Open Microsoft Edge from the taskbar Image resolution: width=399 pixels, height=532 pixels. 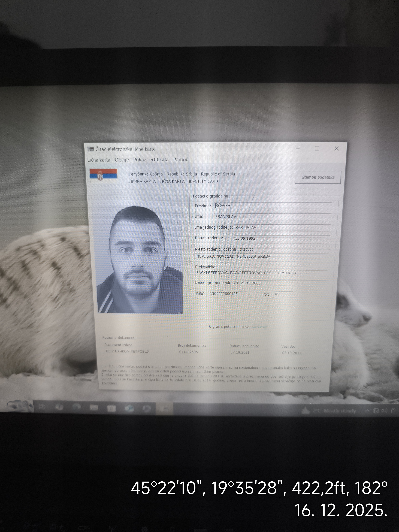tap(77, 407)
